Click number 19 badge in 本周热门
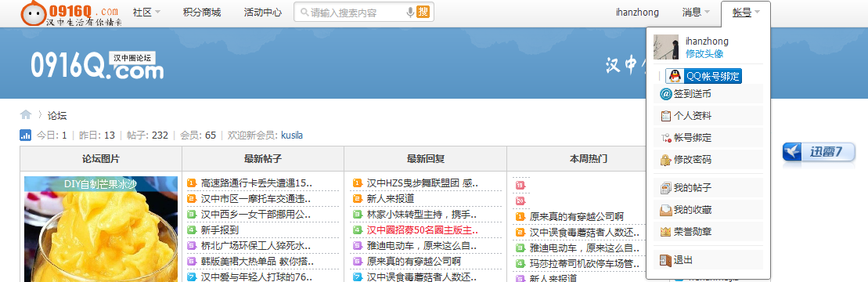The height and width of the screenshot is (282, 868). coord(520,185)
